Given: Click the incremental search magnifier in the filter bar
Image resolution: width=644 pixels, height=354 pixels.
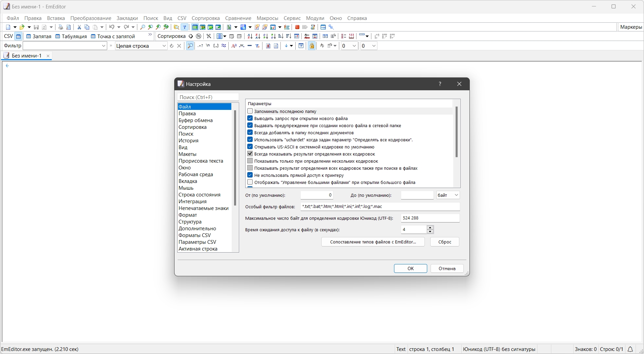Looking at the screenshot, I should point(190,46).
